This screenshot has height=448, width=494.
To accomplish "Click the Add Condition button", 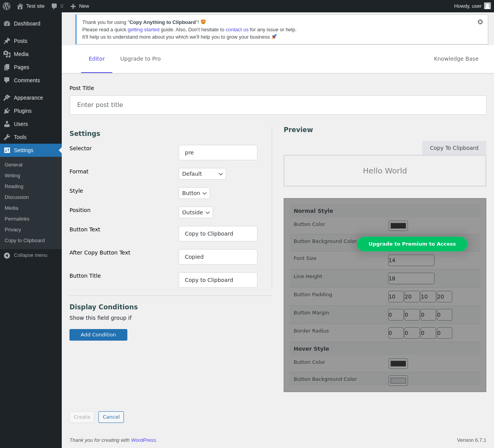I will [98, 335].
